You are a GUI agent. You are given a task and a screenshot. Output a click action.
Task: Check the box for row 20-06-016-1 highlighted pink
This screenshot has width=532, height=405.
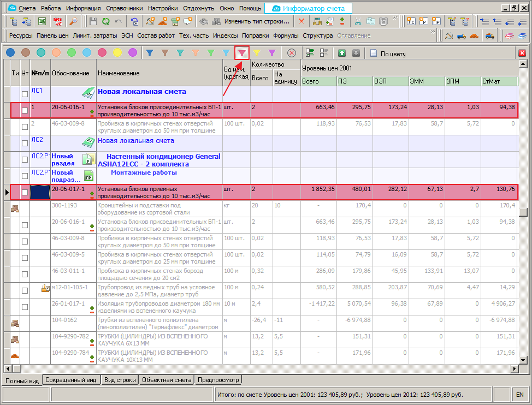coord(25,110)
